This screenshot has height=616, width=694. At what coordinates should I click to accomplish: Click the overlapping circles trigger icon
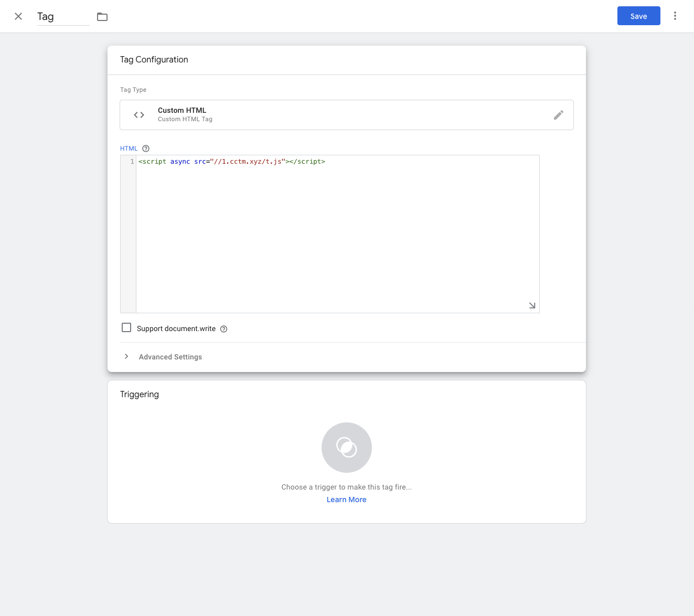tap(346, 448)
